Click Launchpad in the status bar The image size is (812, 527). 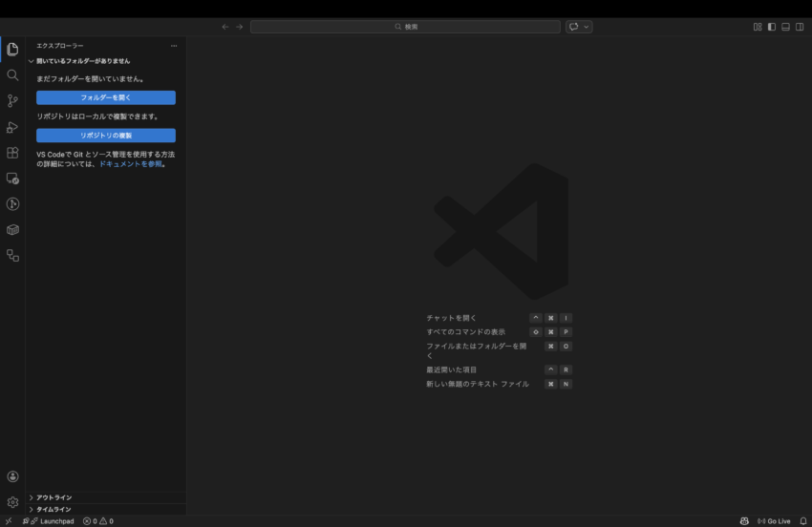pos(56,521)
